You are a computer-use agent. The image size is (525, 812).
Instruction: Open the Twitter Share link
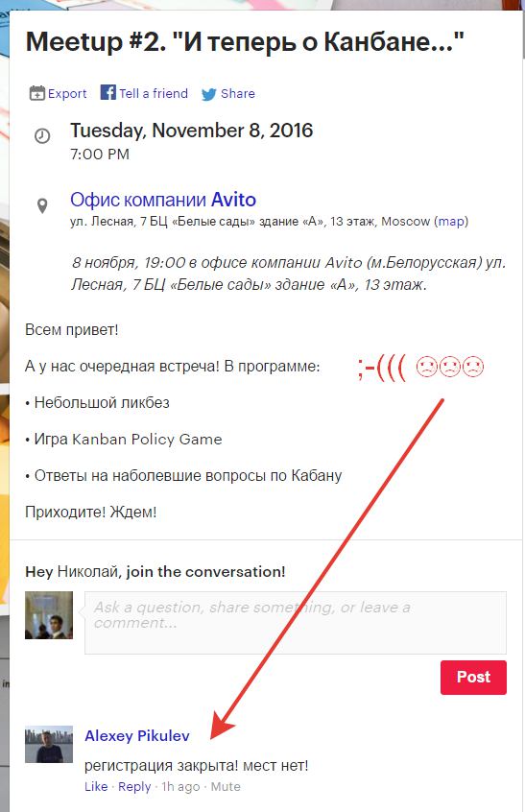[x=238, y=93]
